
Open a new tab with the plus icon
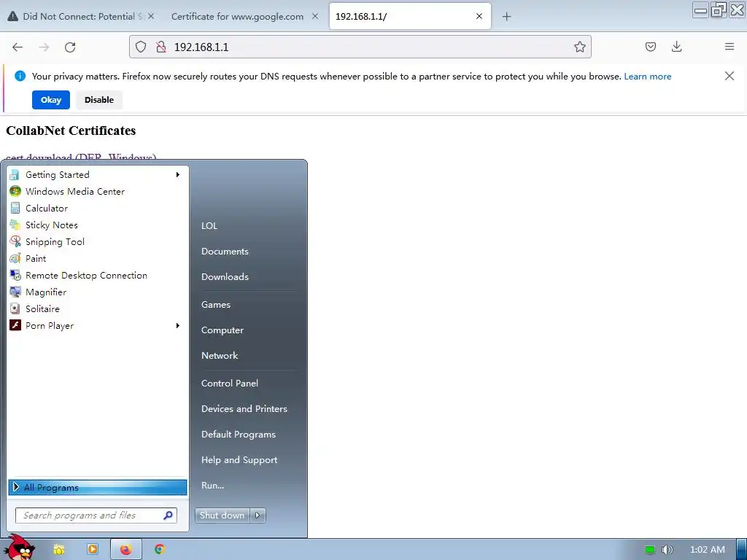(506, 17)
